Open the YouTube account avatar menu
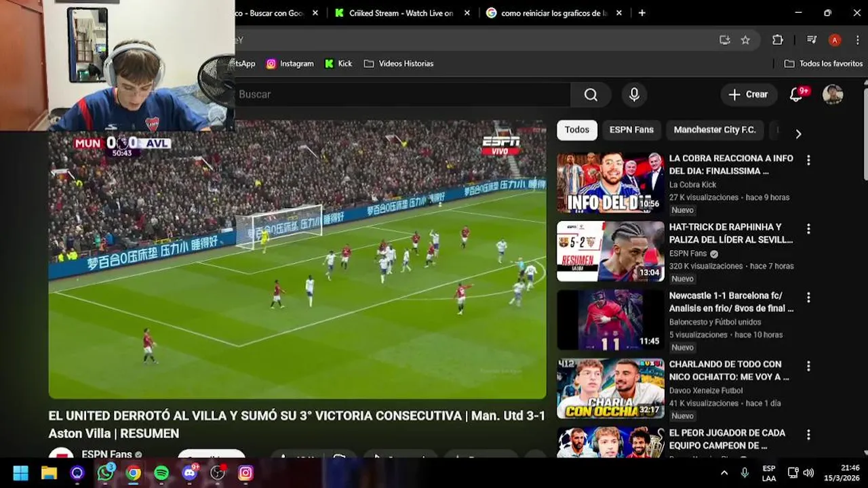Image resolution: width=868 pixels, height=488 pixels. tap(833, 95)
